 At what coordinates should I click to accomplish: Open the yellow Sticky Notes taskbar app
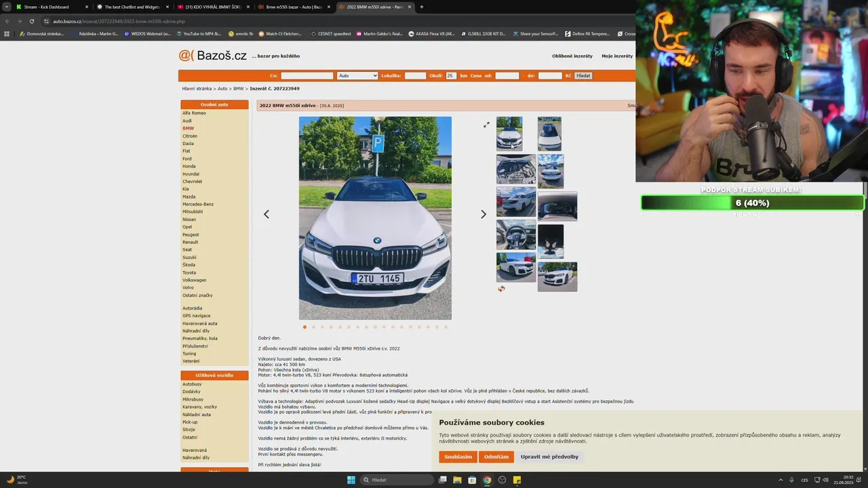pyautogui.click(x=517, y=480)
